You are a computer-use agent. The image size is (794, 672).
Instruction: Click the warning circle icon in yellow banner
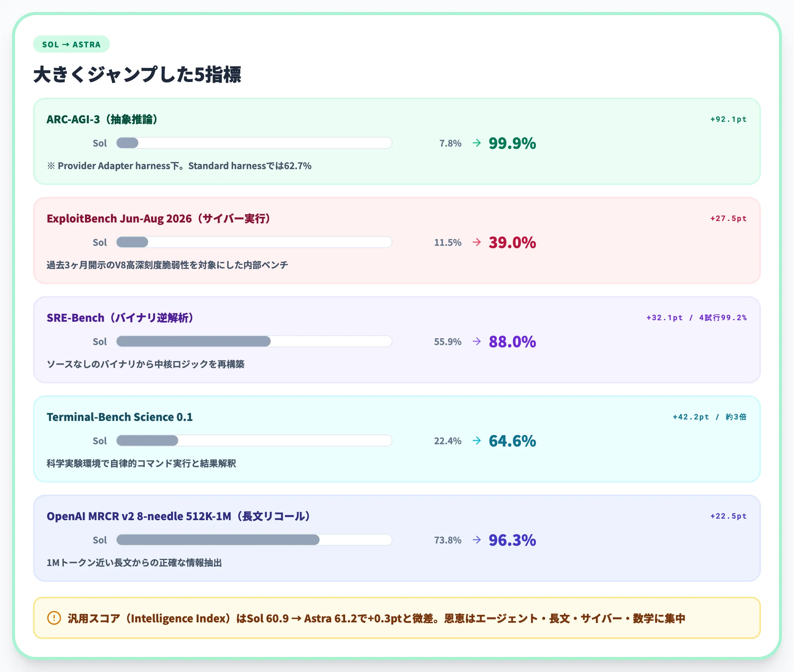[54, 618]
